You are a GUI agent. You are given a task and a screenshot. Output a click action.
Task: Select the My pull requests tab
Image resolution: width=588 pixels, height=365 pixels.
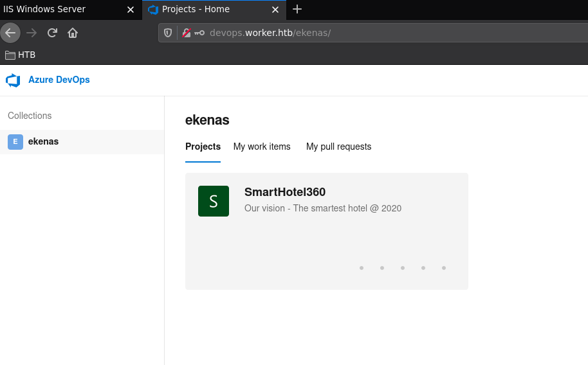[338, 147]
